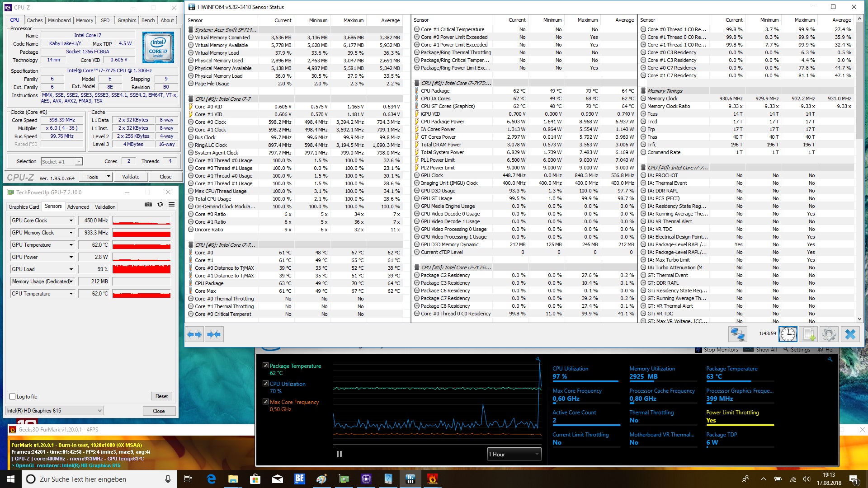Click the wrench icon atop the XTU graph
Image resolution: width=868 pixels, height=488 pixels.
point(538,360)
